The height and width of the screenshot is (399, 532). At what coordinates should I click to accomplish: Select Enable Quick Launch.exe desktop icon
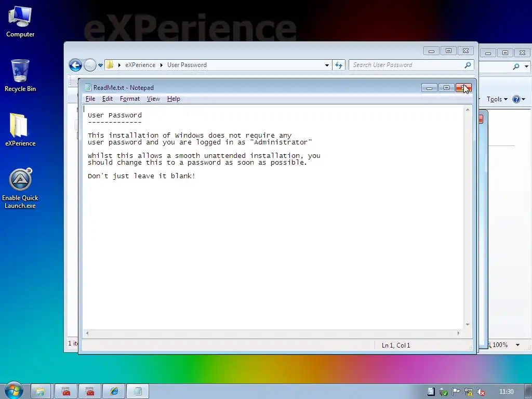click(x=20, y=188)
